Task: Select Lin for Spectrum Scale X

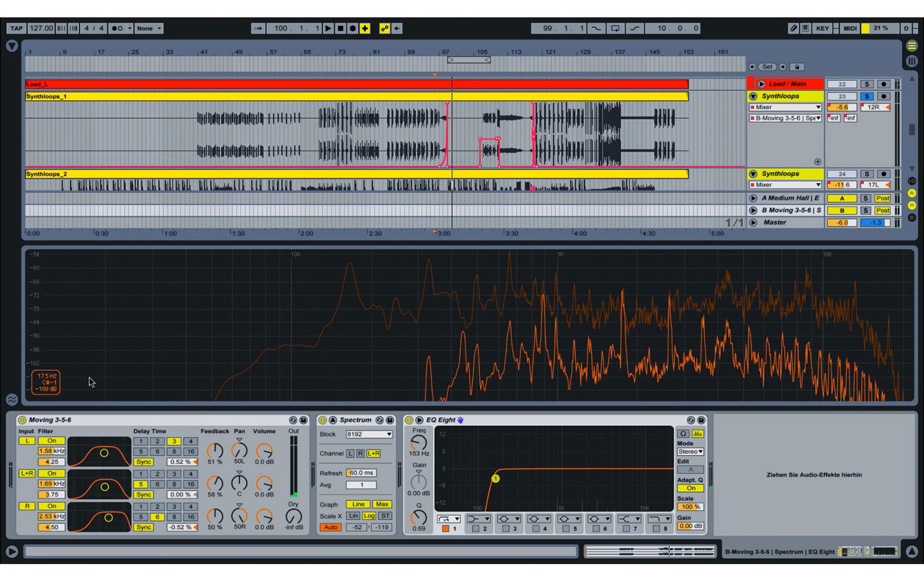Action: pyautogui.click(x=353, y=516)
